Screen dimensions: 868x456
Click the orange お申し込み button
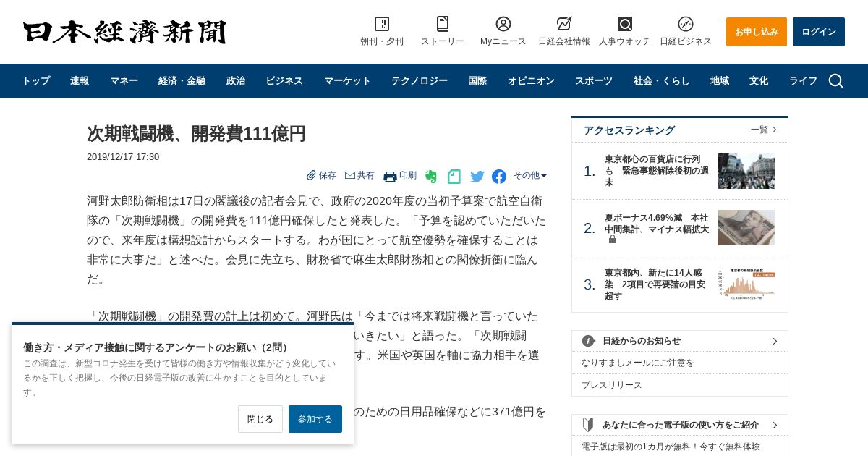pos(757,32)
